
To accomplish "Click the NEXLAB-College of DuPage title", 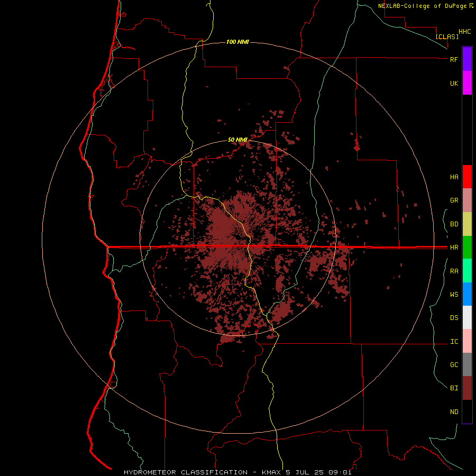I will 422,6.
